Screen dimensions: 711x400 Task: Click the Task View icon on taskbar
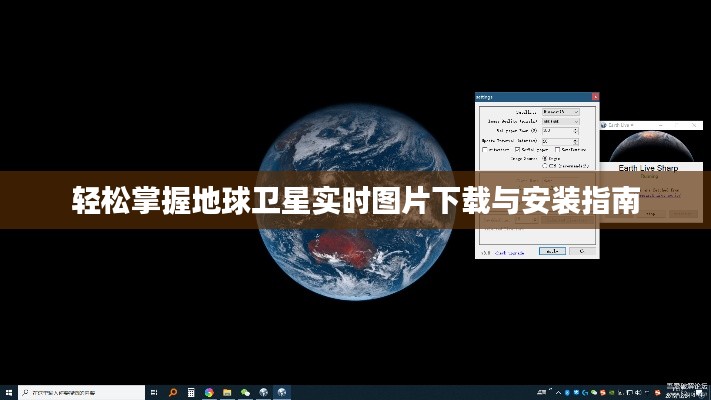pyautogui.click(x=155, y=392)
